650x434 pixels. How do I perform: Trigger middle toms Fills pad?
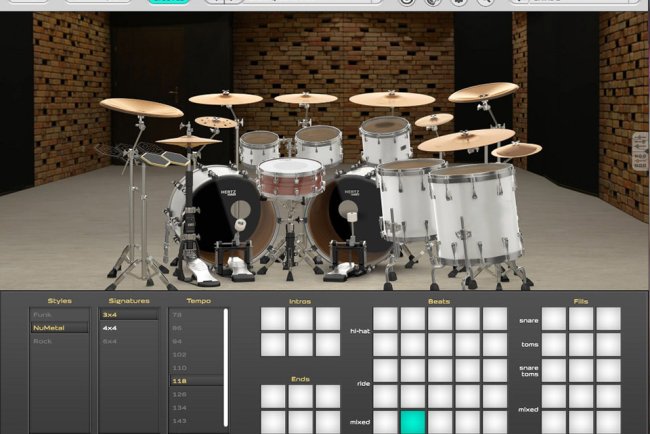click(x=581, y=344)
